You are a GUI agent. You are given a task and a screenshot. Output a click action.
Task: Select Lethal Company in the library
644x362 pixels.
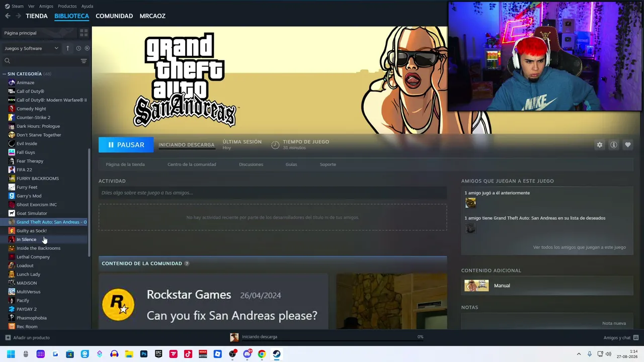pos(33,257)
